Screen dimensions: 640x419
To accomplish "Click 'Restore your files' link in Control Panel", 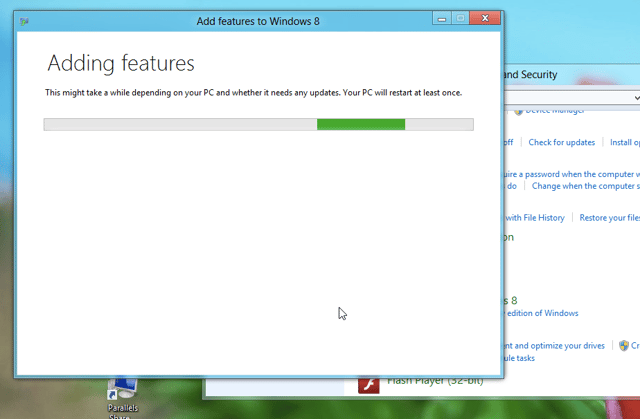I will (x=610, y=218).
